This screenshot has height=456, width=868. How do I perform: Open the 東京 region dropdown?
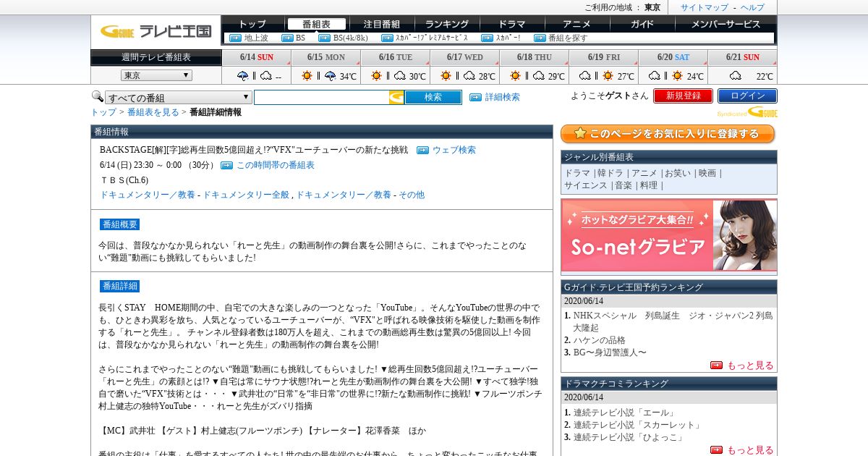pyautogui.click(x=156, y=75)
